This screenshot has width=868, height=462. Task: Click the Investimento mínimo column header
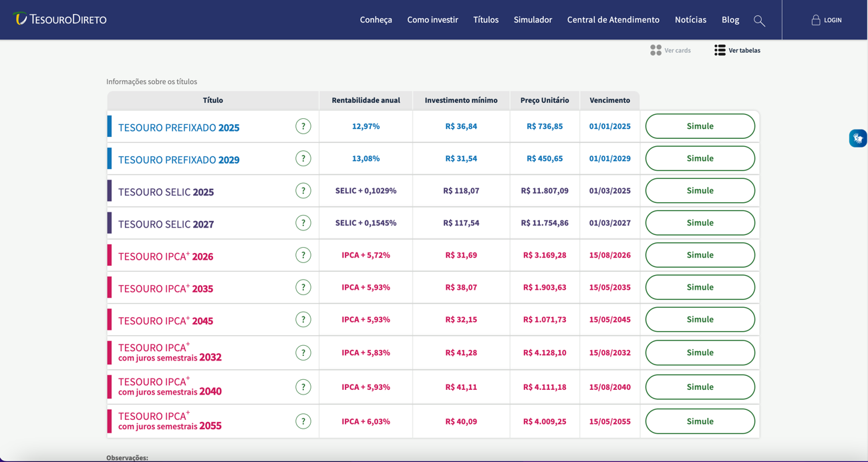tap(461, 100)
